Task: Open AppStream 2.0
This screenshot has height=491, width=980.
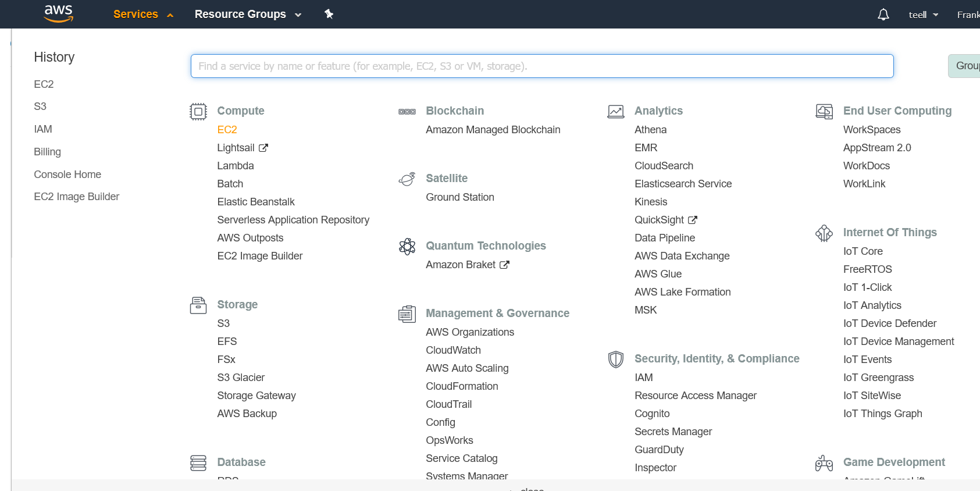Action: click(x=877, y=148)
